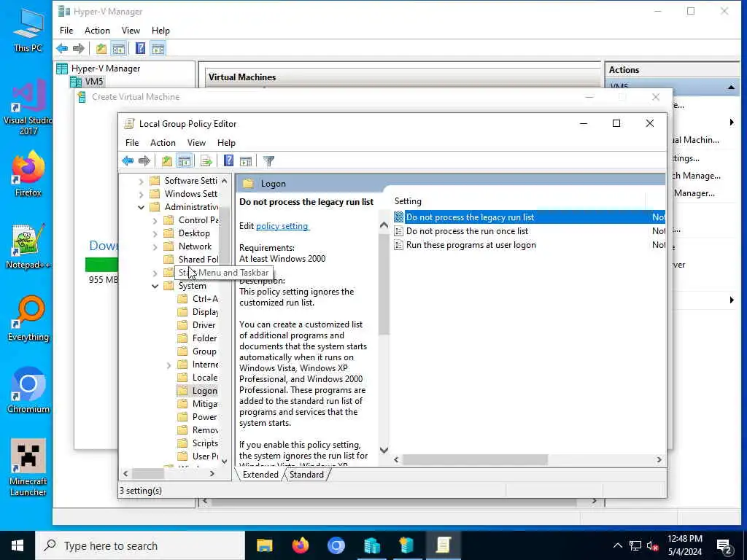Click description pane scroll down arrow
Screen dimensions: 747x560
click(x=384, y=450)
